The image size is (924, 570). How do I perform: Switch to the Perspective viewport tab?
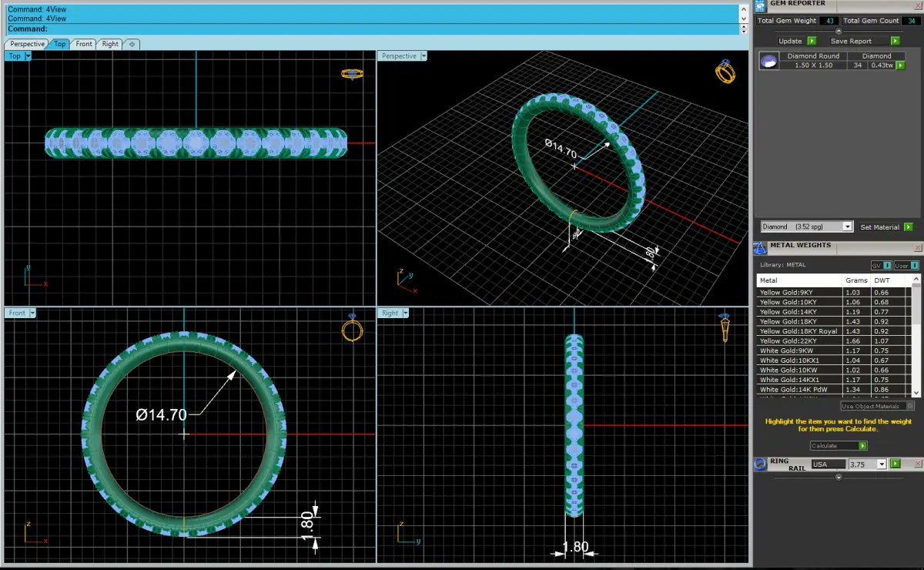(27, 44)
